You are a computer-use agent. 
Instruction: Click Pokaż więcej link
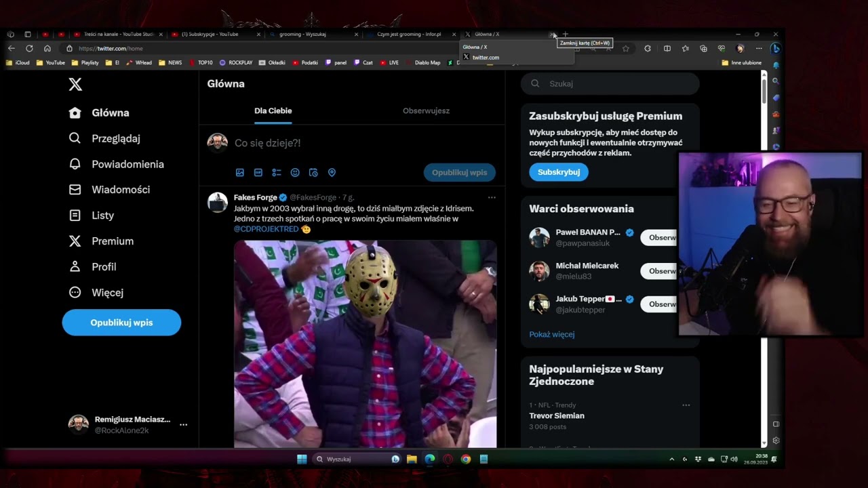[552, 334]
